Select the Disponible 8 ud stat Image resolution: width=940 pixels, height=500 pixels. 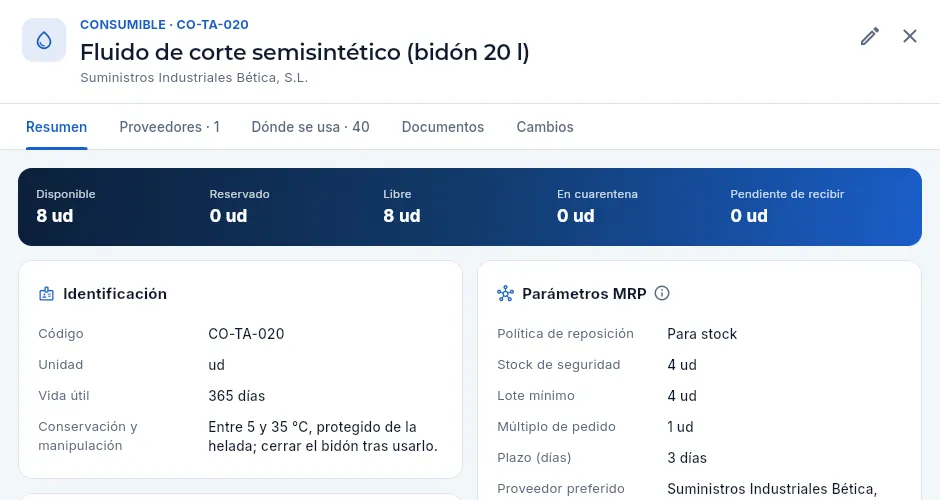66,207
